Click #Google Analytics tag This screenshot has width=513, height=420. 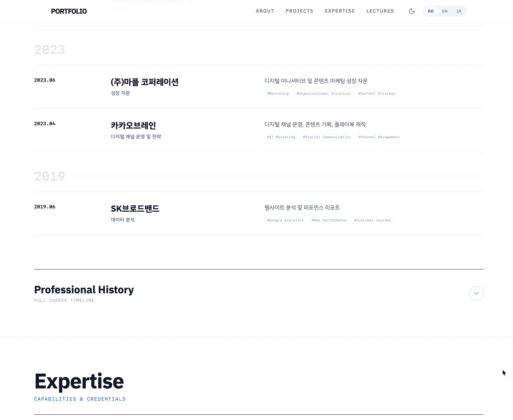tap(285, 220)
